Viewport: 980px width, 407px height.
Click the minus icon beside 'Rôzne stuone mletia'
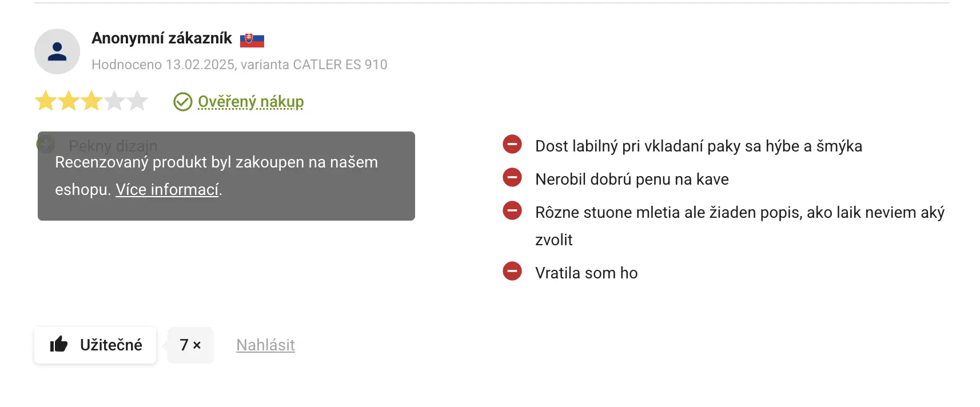pyautogui.click(x=512, y=210)
